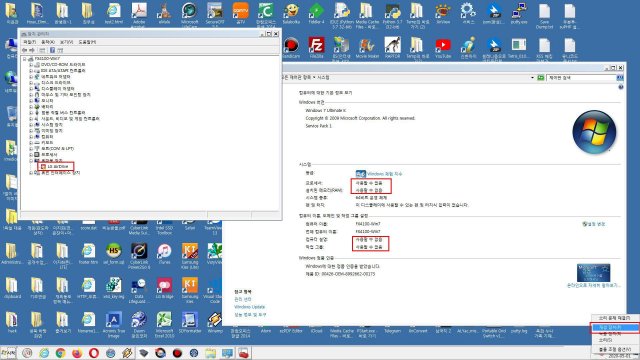
Task: Choose 볼륨 조정 옵션(V) in tray context menu
Action: pos(615,349)
